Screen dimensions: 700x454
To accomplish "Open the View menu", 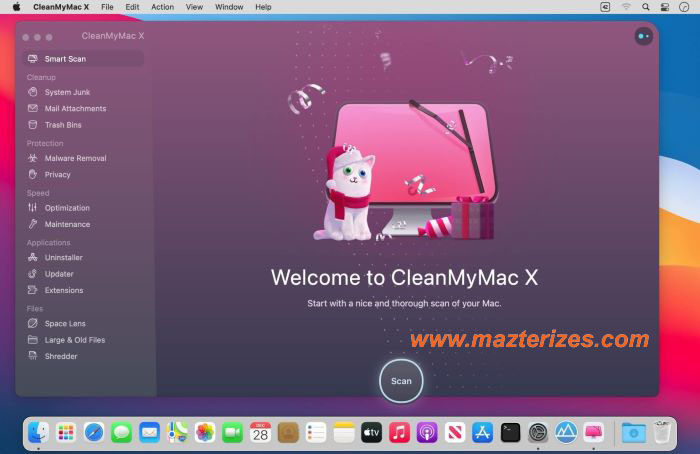I will (x=194, y=7).
